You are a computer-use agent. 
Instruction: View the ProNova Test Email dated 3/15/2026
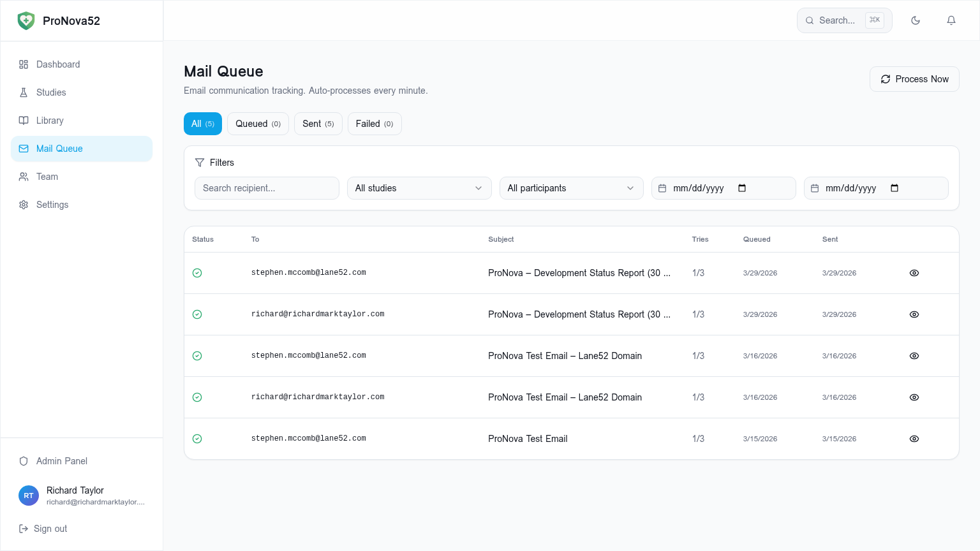(914, 439)
